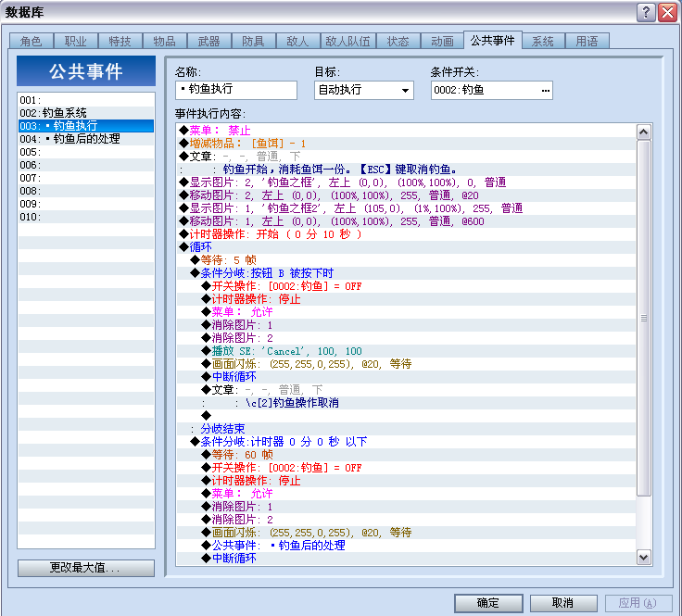
Task: Select the 钓鱼开始，消耗鱼饵一份 text line
Action: tap(406, 170)
